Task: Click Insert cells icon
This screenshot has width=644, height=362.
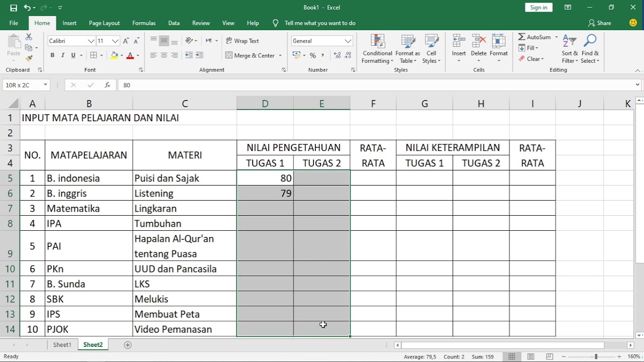Action: pyautogui.click(x=459, y=41)
